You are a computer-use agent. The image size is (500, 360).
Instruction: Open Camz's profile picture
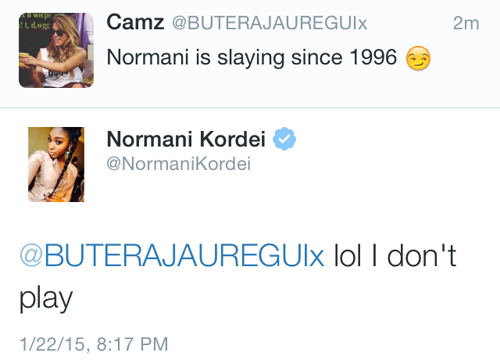coord(56,50)
